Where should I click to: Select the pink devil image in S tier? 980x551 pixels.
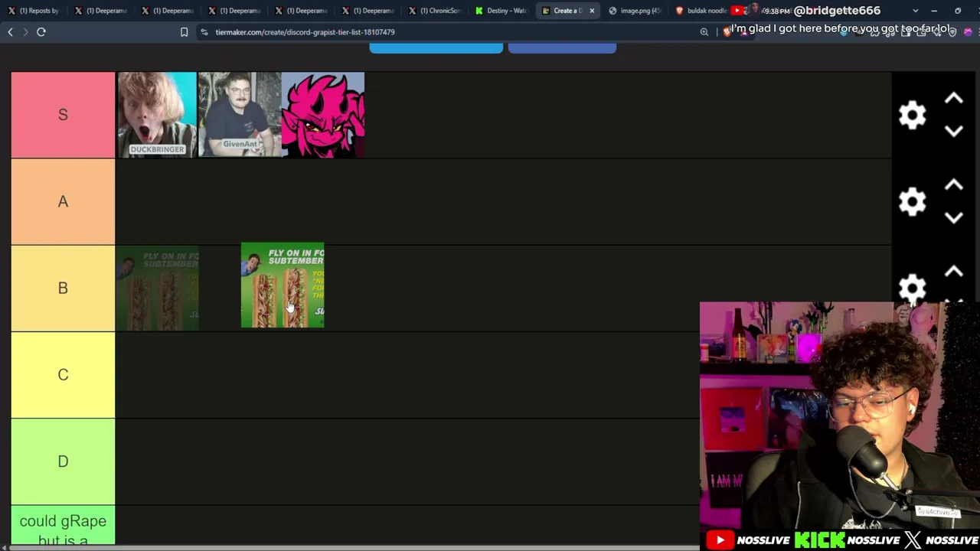[x=323, y=115]
